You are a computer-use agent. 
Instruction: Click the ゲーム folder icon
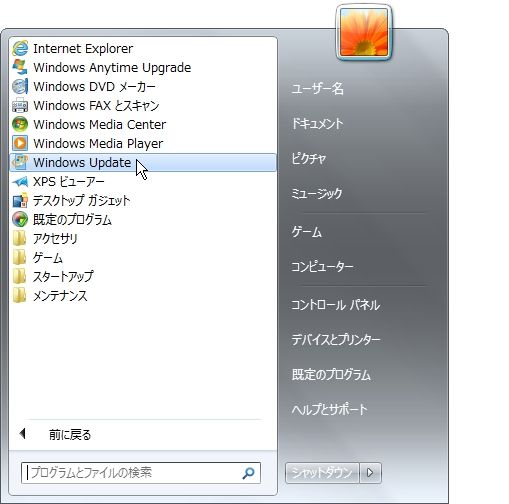point(20,258)
